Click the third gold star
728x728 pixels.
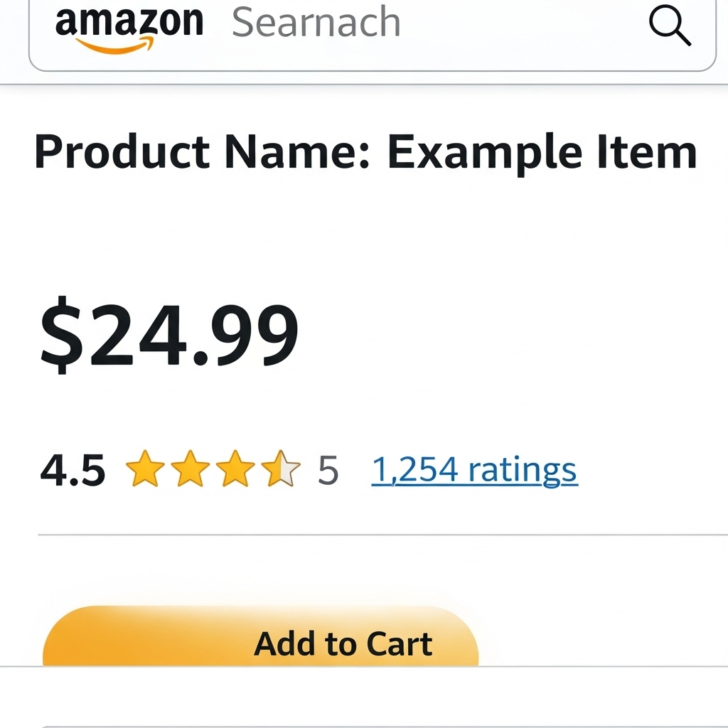coord(235,470)
